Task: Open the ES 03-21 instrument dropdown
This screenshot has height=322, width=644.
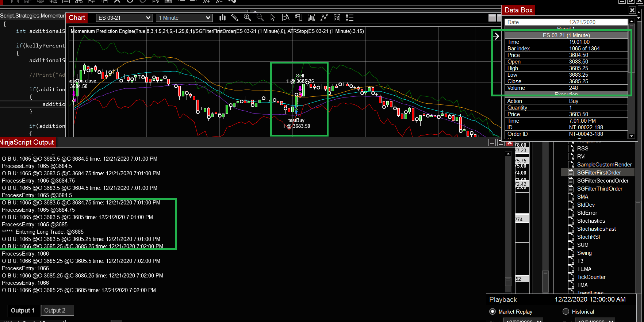Action: coord(124,18)
